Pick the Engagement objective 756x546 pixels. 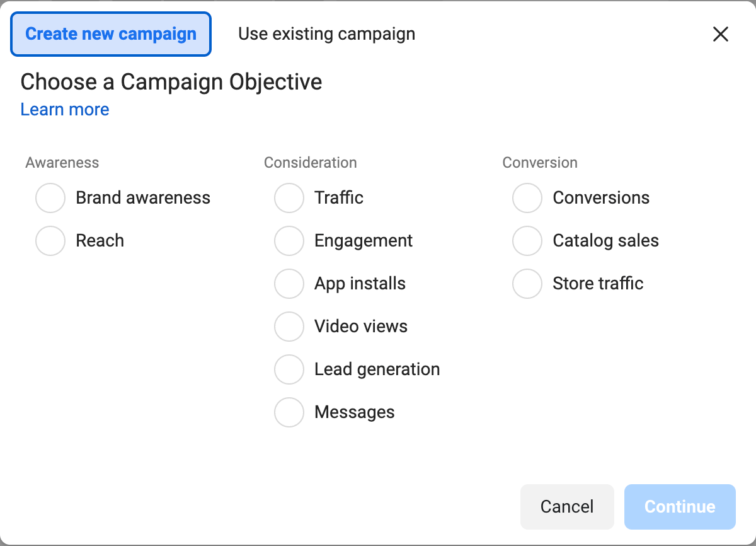click(289, 241)
